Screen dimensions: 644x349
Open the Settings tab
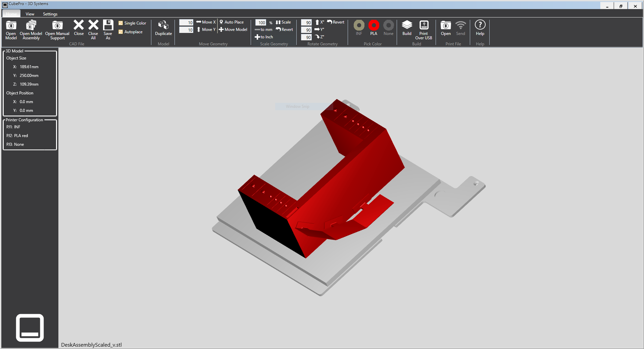click(50, 14)
